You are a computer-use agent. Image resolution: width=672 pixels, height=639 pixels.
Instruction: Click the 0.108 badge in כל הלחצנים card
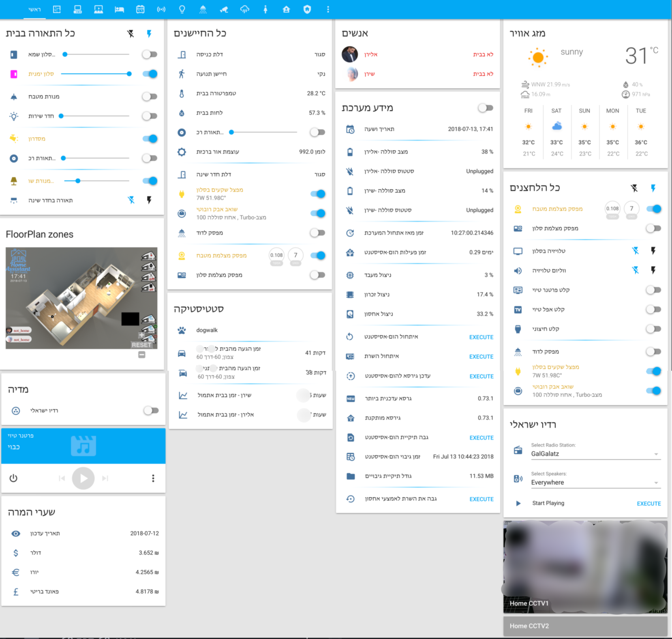tap(612, 208)
